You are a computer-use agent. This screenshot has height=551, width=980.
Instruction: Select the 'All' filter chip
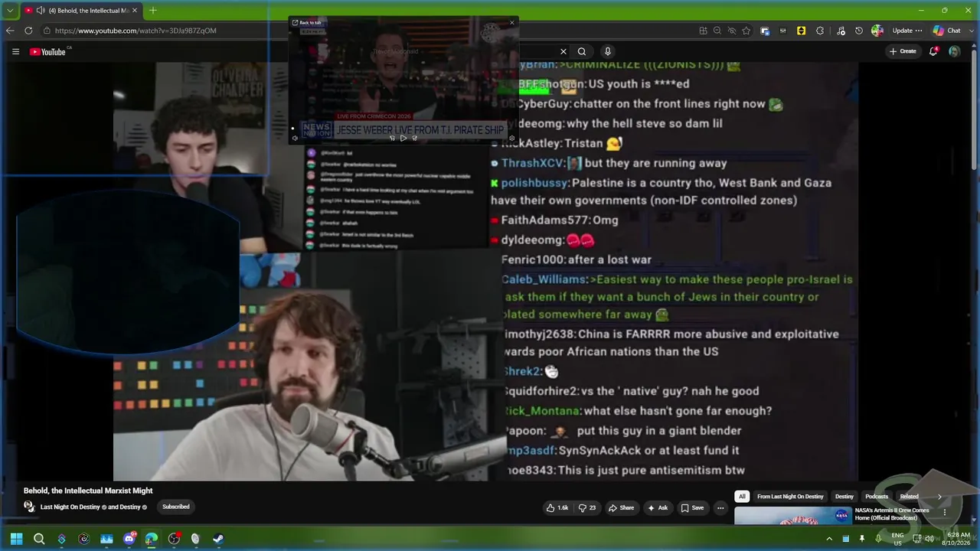click(x=742, y=497)
